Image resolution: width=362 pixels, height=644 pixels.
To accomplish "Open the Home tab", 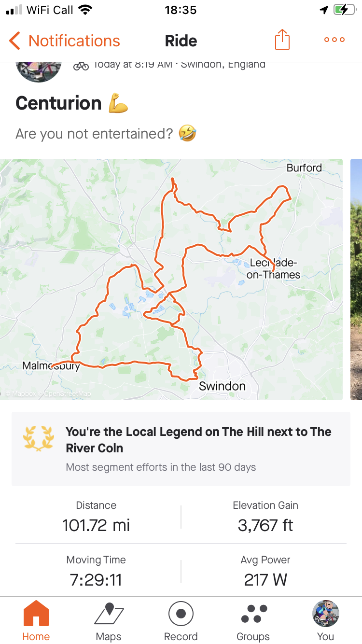I will coord(36,620).
